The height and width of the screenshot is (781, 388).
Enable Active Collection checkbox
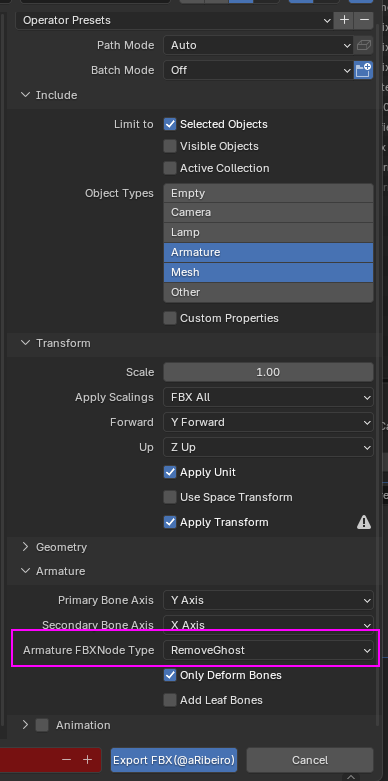point(170,168)
